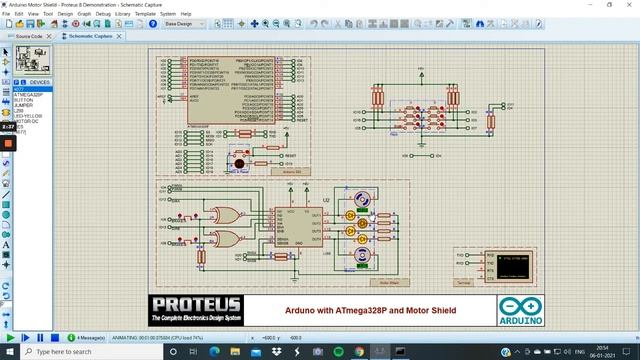Viewport: 640px width, 360px height.
Task: Flip vertically with the Y-mirror icon
Action: click(6, 324)
